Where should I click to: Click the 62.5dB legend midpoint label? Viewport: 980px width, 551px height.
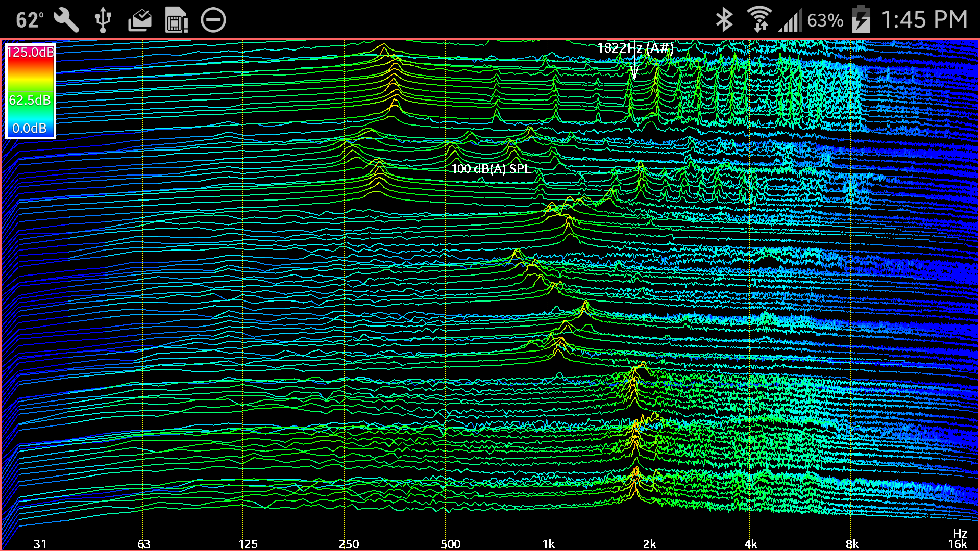30,100
